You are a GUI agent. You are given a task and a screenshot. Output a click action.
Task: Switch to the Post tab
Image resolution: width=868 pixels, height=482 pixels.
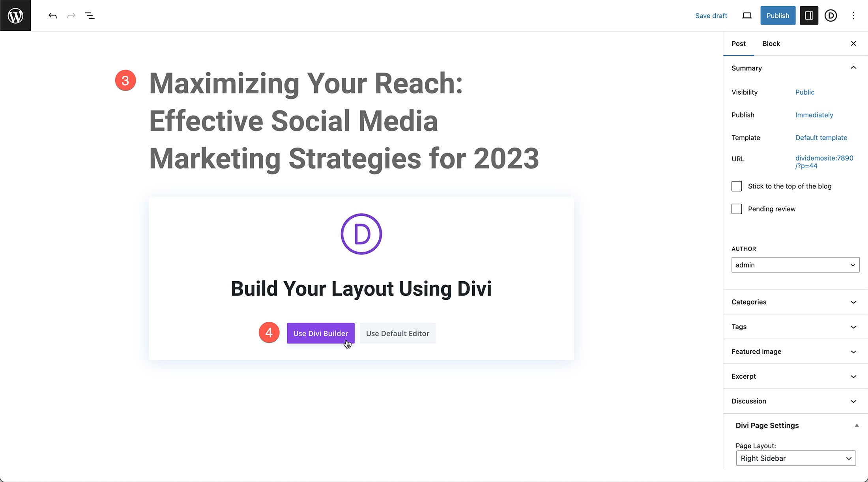739,43
